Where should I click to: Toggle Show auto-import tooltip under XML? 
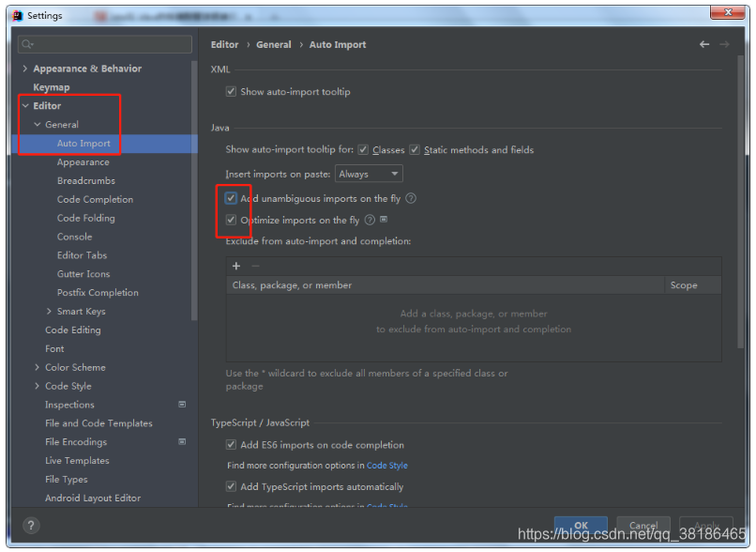[231, 92]
